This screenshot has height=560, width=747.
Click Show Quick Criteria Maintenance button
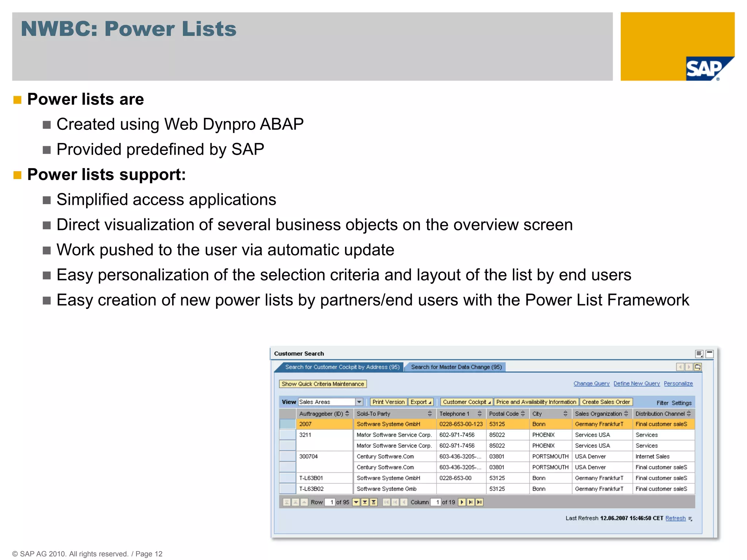(x=322, y=384)
